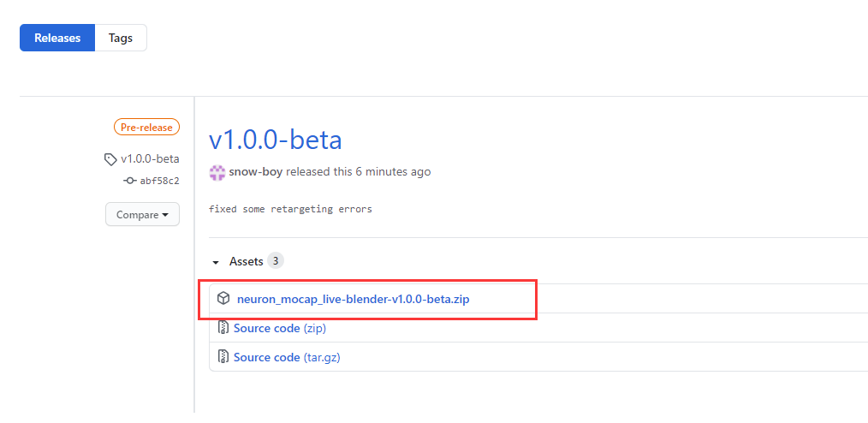Open commit abf58c2
Screen dimensions: 868x423
159,181
